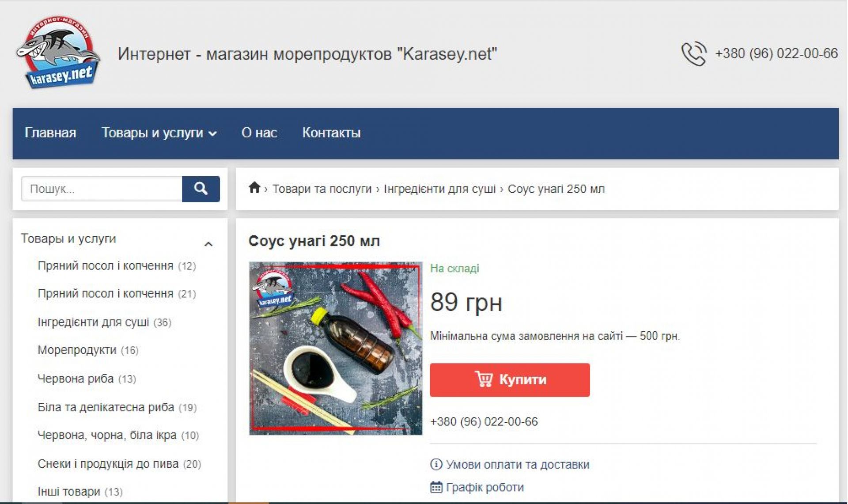Click the calendar icon for work schedule

(435, 487)
